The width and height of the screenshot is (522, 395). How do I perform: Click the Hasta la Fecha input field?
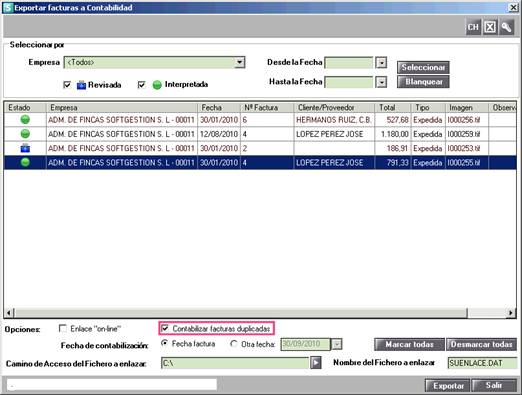pos(349,82)
